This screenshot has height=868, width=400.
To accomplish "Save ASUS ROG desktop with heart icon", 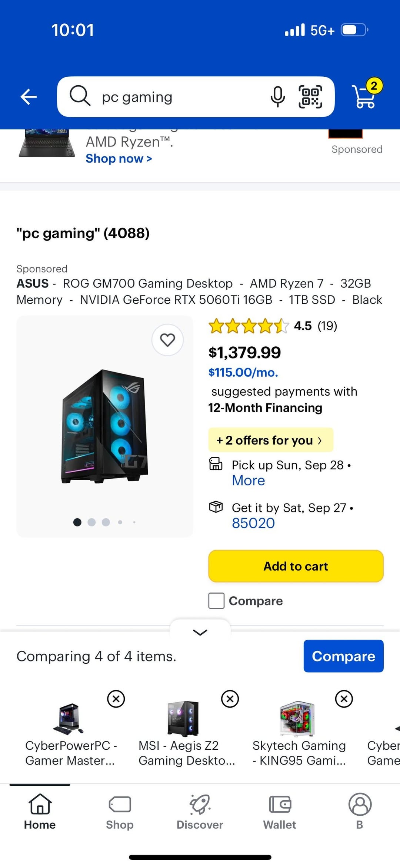I will [167, 340].
